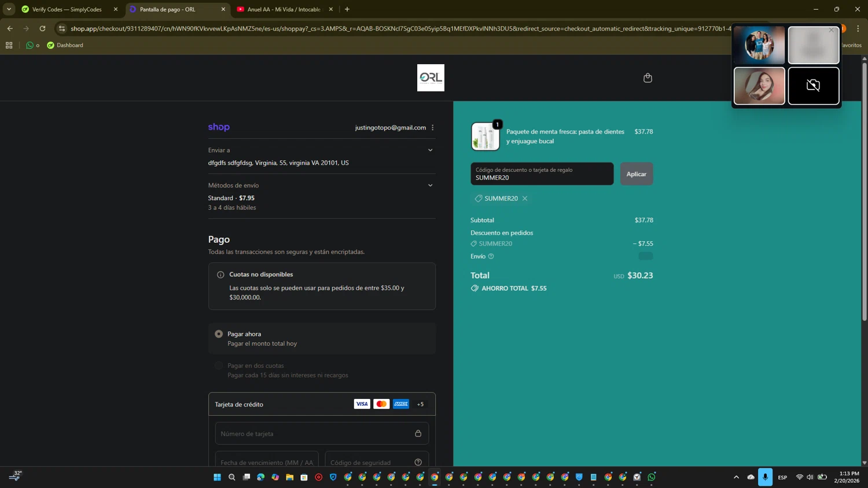Click the shipping address dfgdfs sdfgfdsg text
The height and width of the screenshot is (488, 868).
pyautogui.click(x=278, y=163)
